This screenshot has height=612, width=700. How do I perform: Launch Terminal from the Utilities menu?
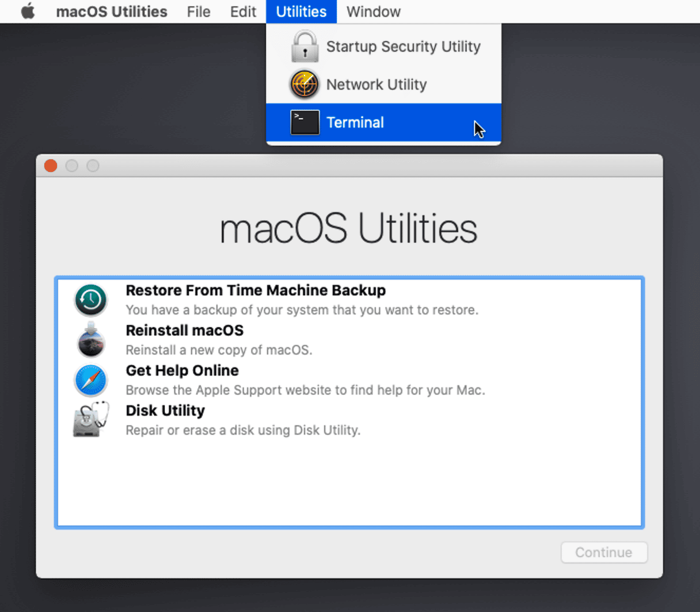pos(355,123)
